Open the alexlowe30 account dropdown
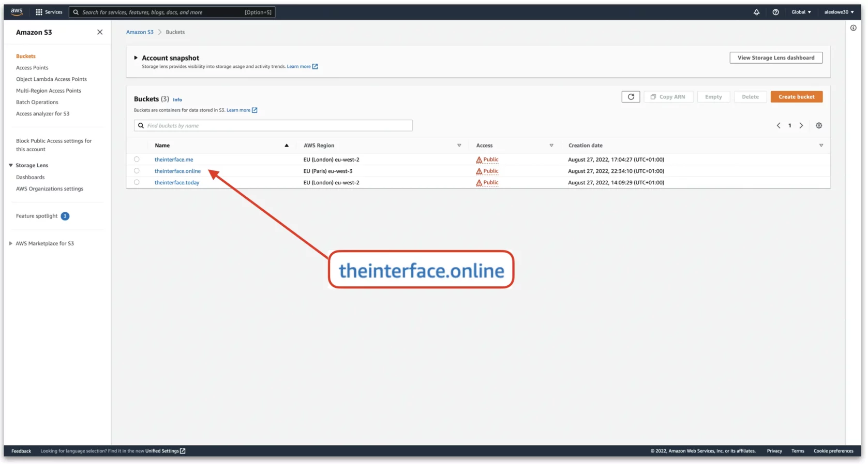The height and width of the screenshot is (466, 868). (839, 12)
